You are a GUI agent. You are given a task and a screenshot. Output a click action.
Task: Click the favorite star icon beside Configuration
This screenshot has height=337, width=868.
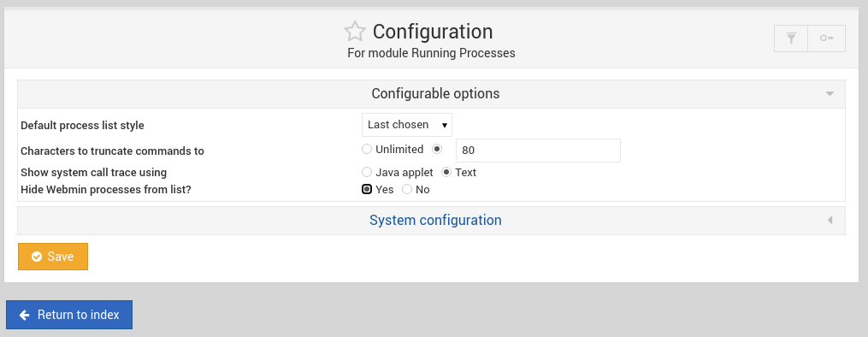point(355,31)
